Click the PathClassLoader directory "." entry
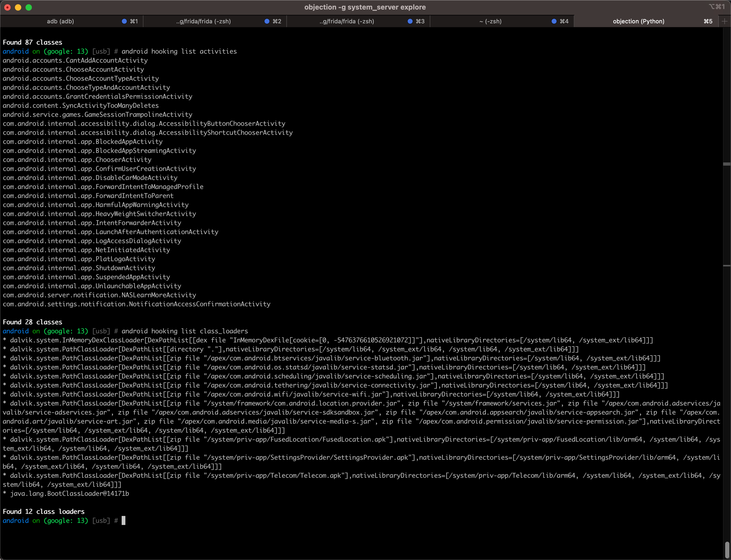 click(x=291, y=349)
